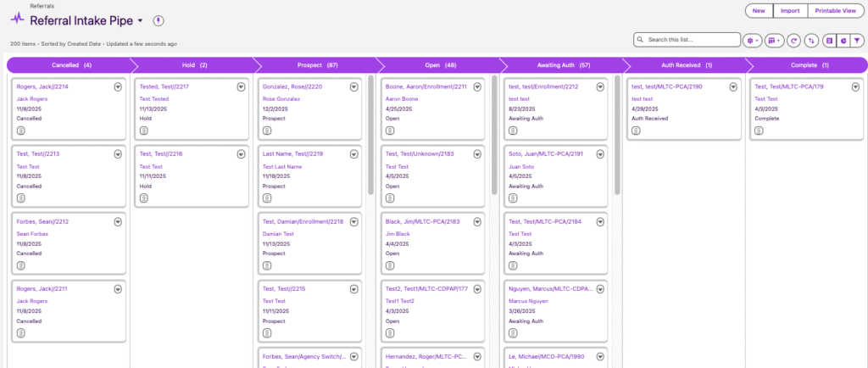Viewport: 868px width, 368px height.
Task: Select the Prospect (87) stage header
Action: tap(318, 65)
